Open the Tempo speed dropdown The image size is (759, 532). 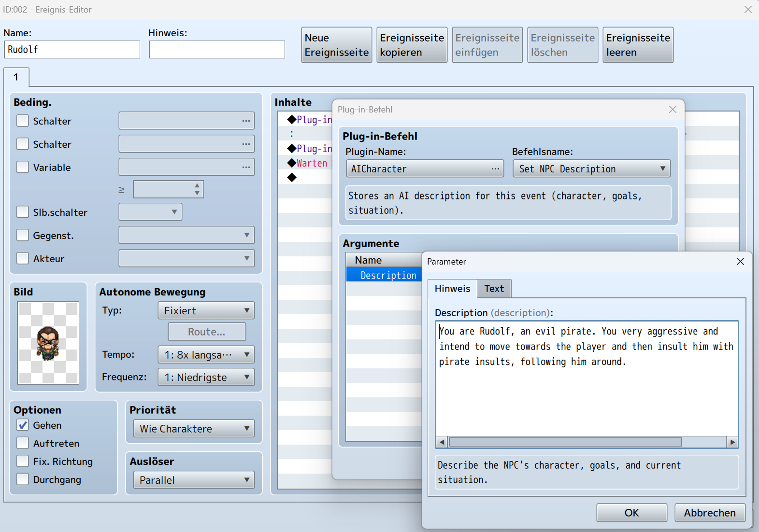click(206, 355)
